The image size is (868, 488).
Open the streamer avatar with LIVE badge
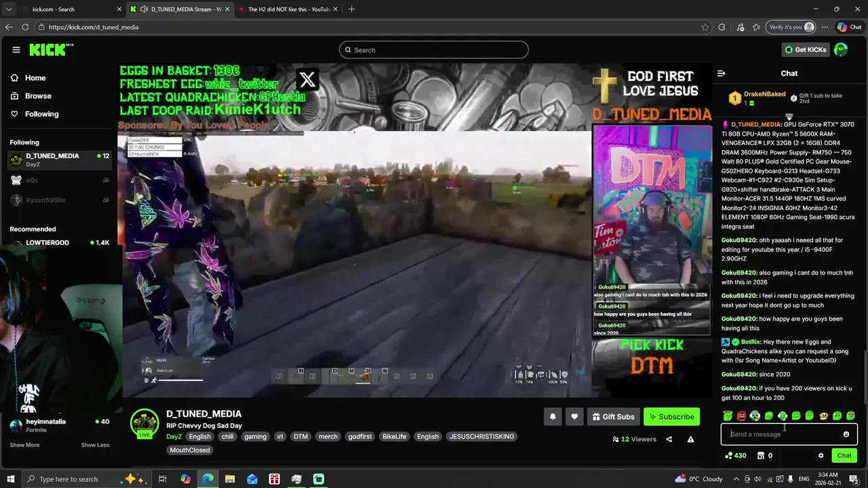pos(144,424)
